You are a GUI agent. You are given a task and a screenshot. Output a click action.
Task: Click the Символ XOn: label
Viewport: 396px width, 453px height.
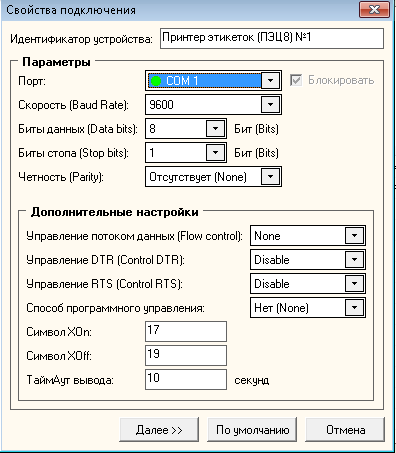point(59,332)
